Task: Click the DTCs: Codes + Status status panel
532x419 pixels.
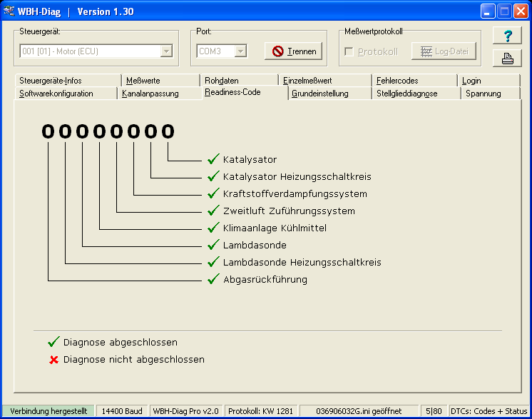Action: tap(488, 411)
